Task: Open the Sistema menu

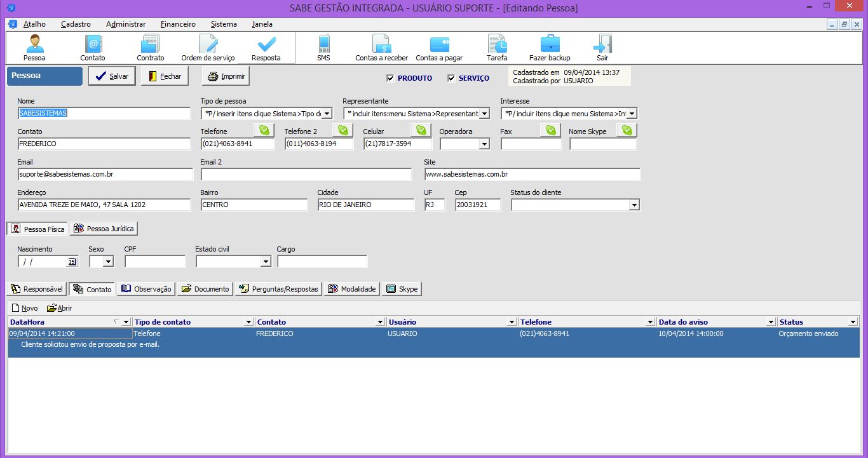Action: pyautogui.click(x=224, y=24)
